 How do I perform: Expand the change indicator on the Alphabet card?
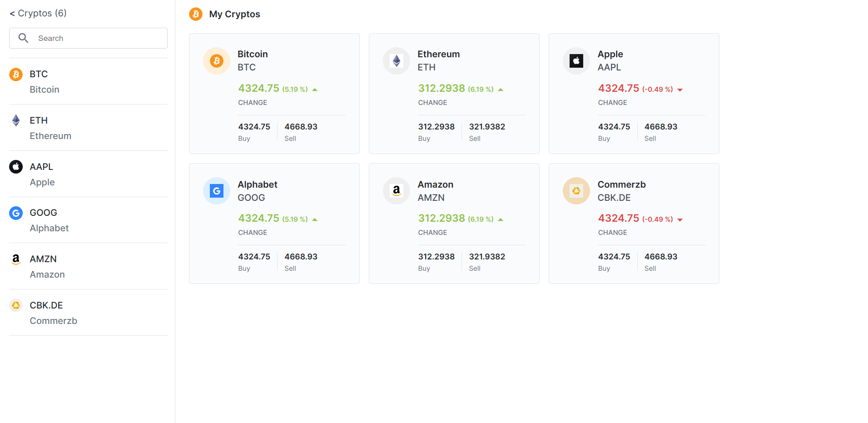[x=315, y=219]
